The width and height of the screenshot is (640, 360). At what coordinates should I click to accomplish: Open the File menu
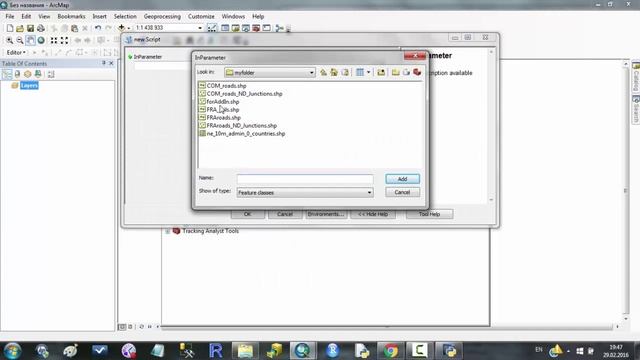tap(10, 16)
